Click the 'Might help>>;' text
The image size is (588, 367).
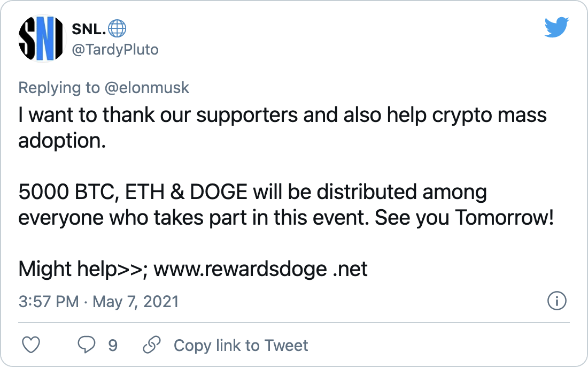[83, 269]
